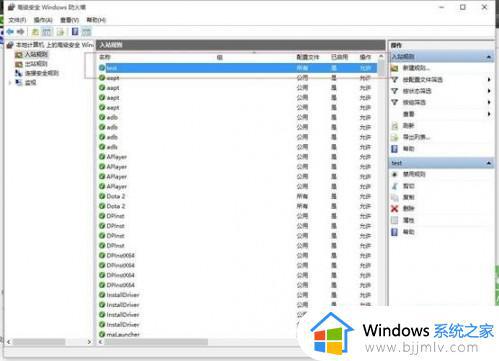499x361 pixels.
Task: Click the Back arrow in the toolbar
Action: click(10, 32)
